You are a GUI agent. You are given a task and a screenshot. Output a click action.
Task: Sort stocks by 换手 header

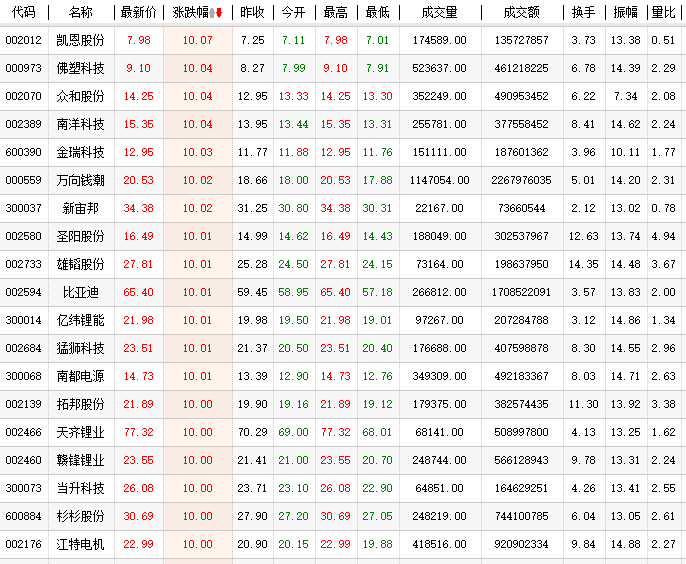click(583, 13)
